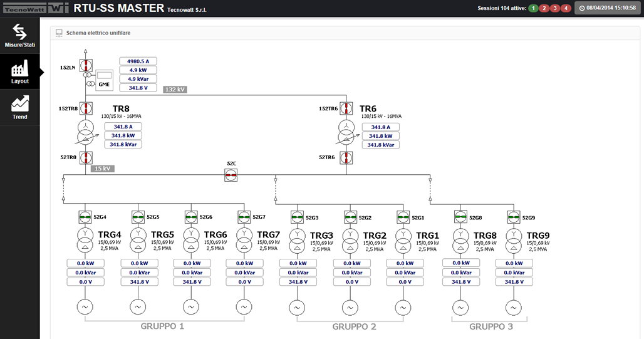Click the TRG4 transformer icon

click(x=85, y=240)
